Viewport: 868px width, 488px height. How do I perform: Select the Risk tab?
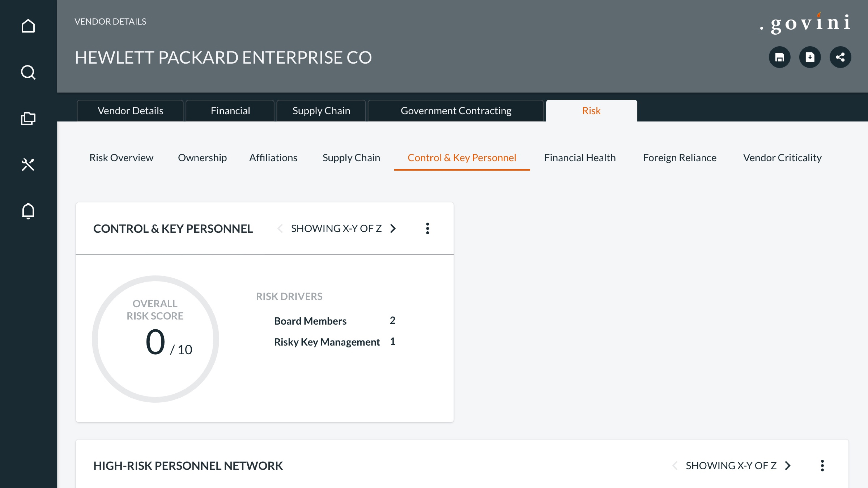point(591,110)
